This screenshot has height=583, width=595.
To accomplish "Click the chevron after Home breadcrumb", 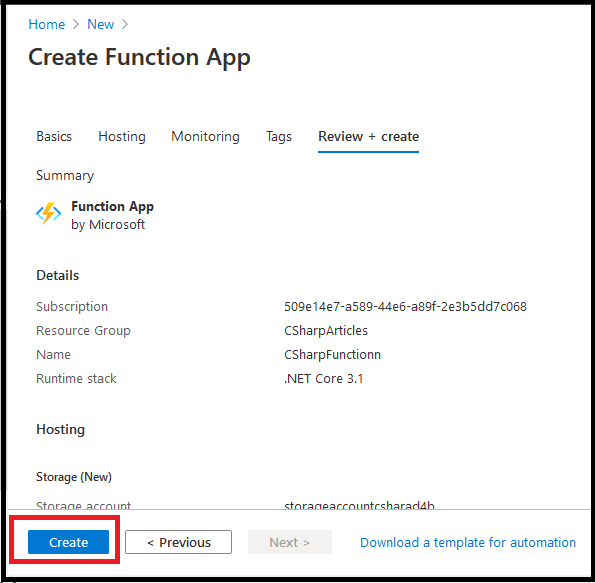I will pyautogui.click(x=76, y=24).
